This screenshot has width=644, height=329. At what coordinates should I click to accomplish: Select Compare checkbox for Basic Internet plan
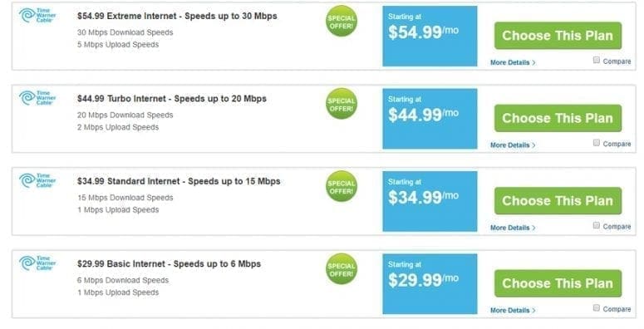point(597,308)
